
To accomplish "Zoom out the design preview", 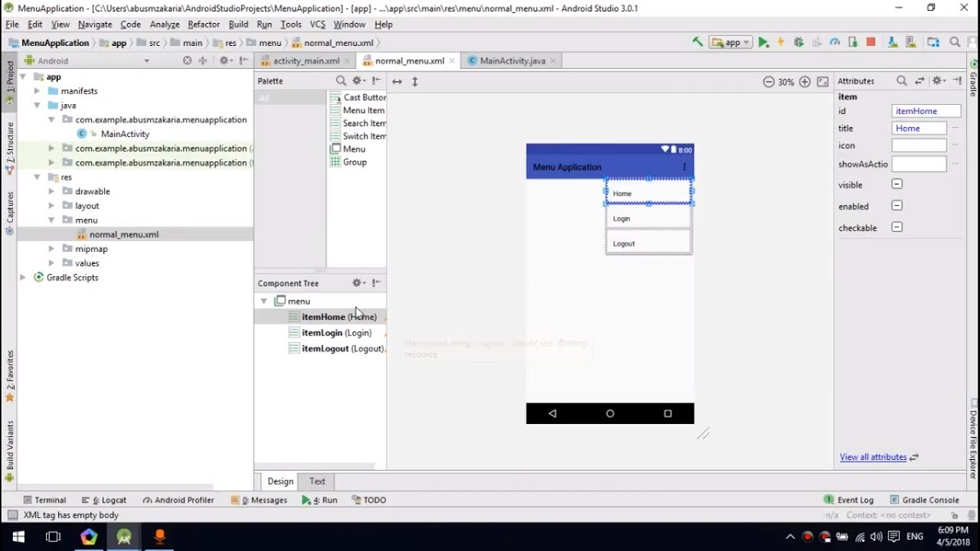I will [768, 82].
